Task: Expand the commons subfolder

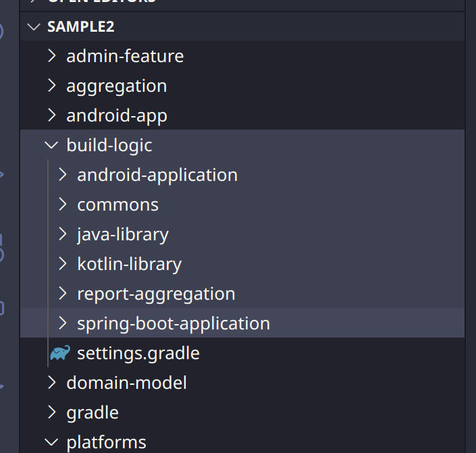Action: tap(117, 205)
